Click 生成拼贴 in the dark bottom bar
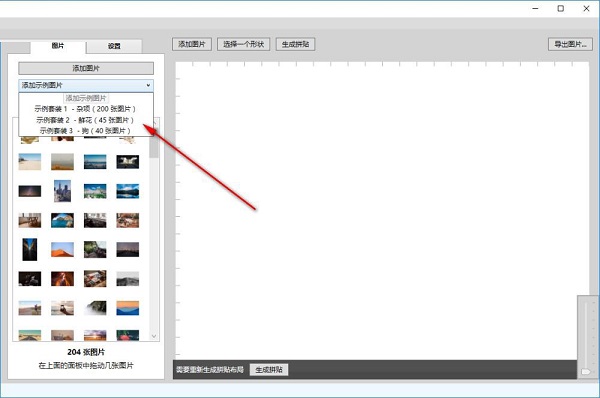Screen dimensions: 600x398 coord(269,370)
